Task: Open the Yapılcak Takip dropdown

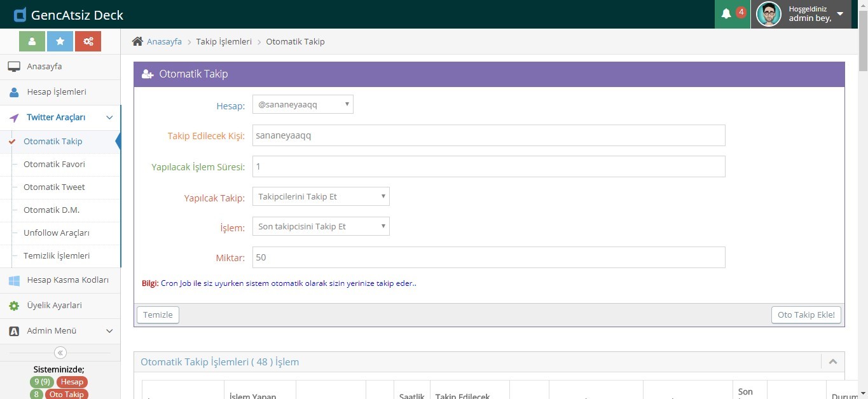Action: click(x=321, y=196)
